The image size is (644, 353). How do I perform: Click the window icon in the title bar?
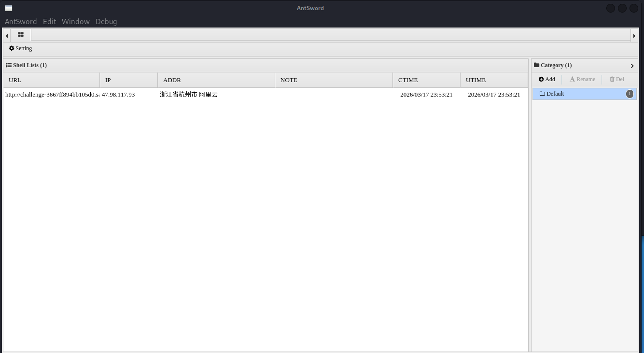[x=9, y=8]
